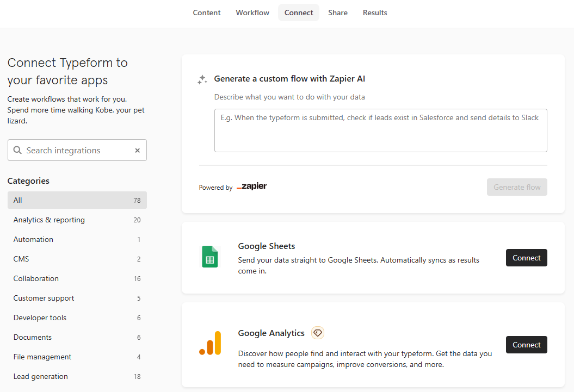Open the Lead generation category
This screenshot has width=574, height=392.
click(77, 376)
